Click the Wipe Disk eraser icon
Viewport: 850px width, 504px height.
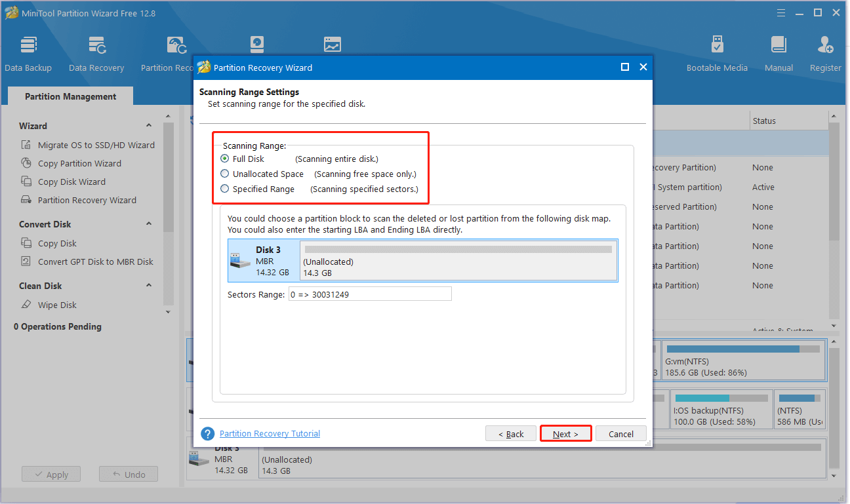26,305
